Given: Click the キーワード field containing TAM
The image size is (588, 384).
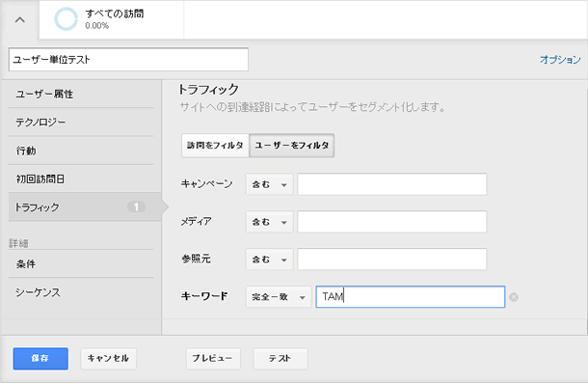Looking at the screenshot, I should point(411,296).
